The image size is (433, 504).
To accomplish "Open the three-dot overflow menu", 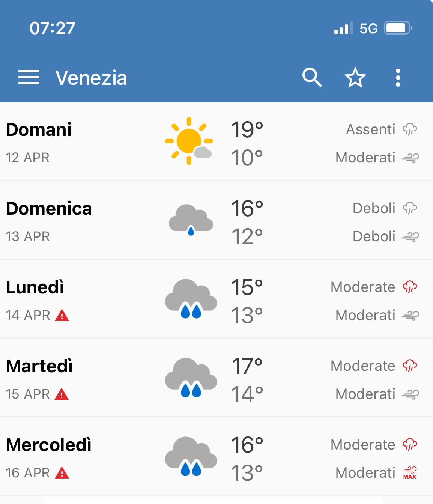I will pos(398,78).
